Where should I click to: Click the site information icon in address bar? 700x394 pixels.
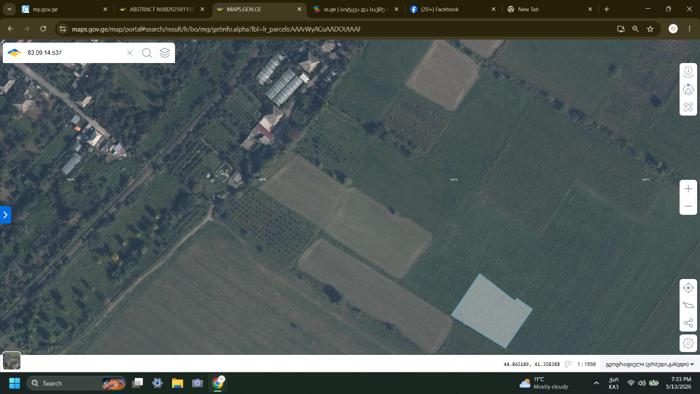coord(62,29)
